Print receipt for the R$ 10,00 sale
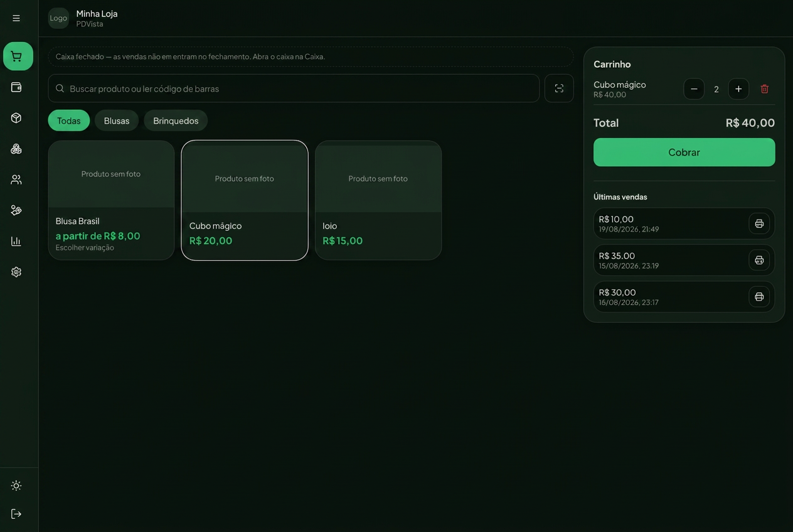 click(x=759, y=223)
